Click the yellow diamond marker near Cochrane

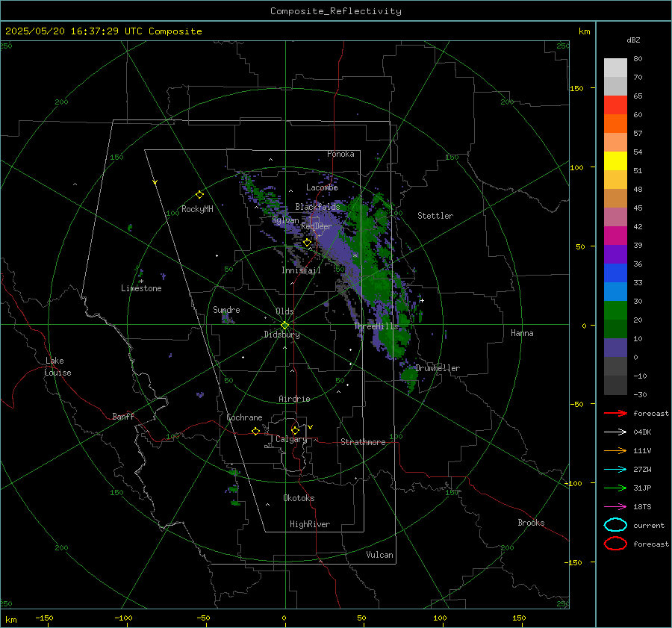point(256,431)
